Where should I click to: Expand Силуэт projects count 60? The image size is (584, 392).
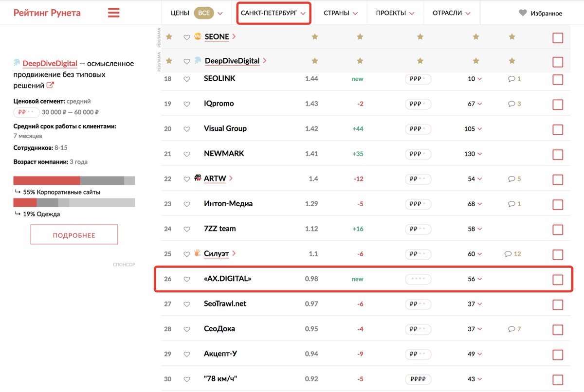pyautogui.click(x=475, y=254)
